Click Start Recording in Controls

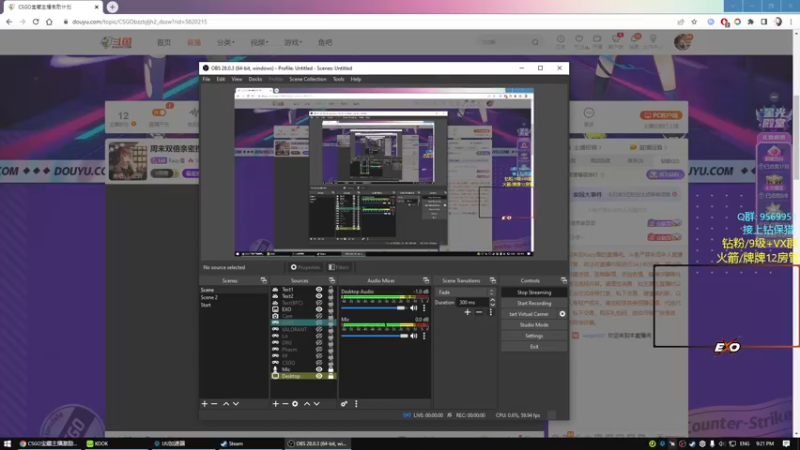click(x=534, y=303)
